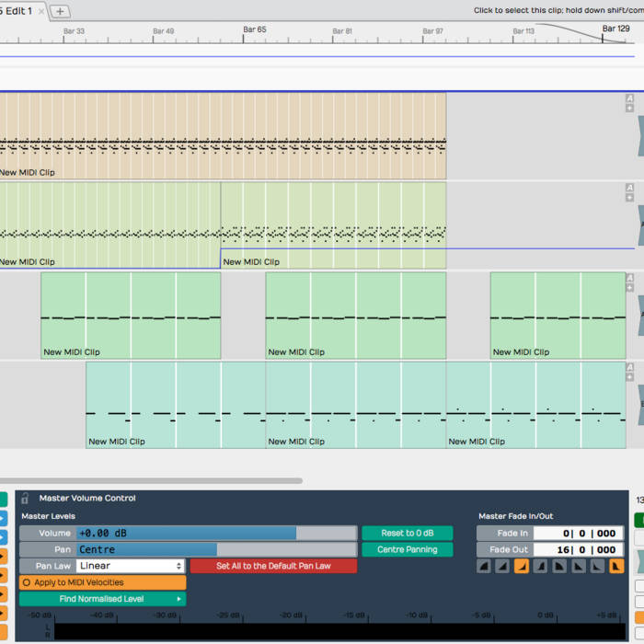Pick the first fade-out curve shape icon

point(559,567)
